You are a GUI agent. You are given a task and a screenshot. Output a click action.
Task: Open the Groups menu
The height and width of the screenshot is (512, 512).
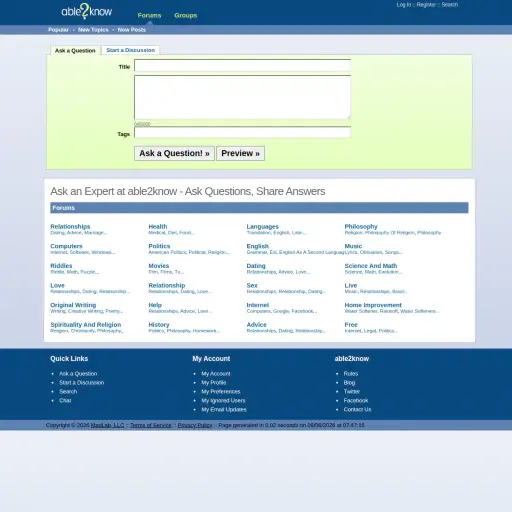coord(186,15)
